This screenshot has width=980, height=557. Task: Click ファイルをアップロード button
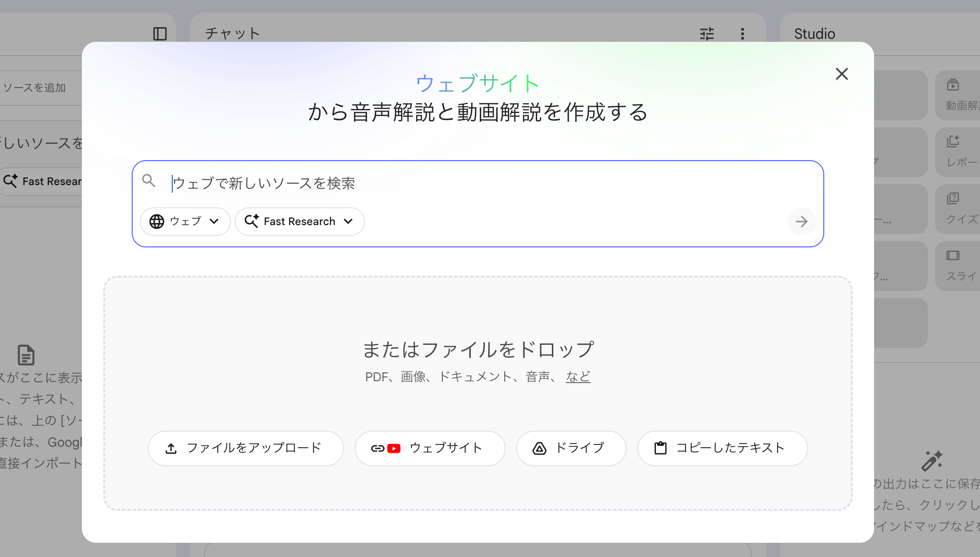[245, 448]
